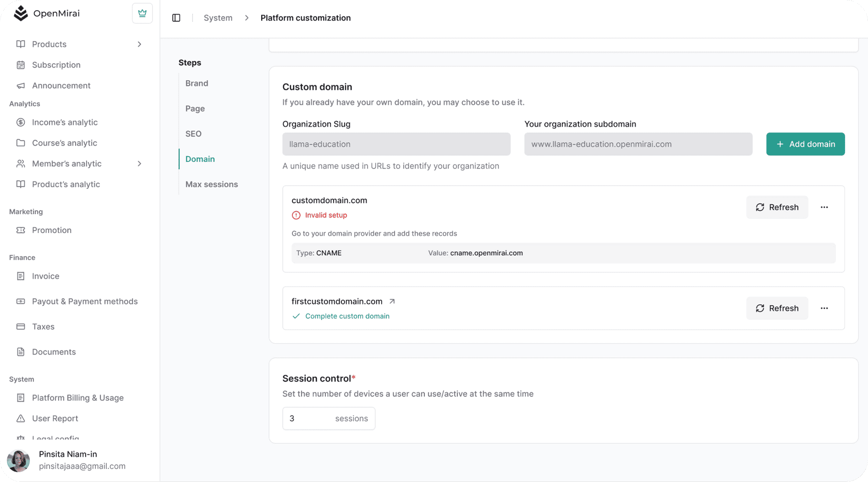Click the Invalid setup warning icon
Viewport: 868px width, 482px height.
coord(296,215)
